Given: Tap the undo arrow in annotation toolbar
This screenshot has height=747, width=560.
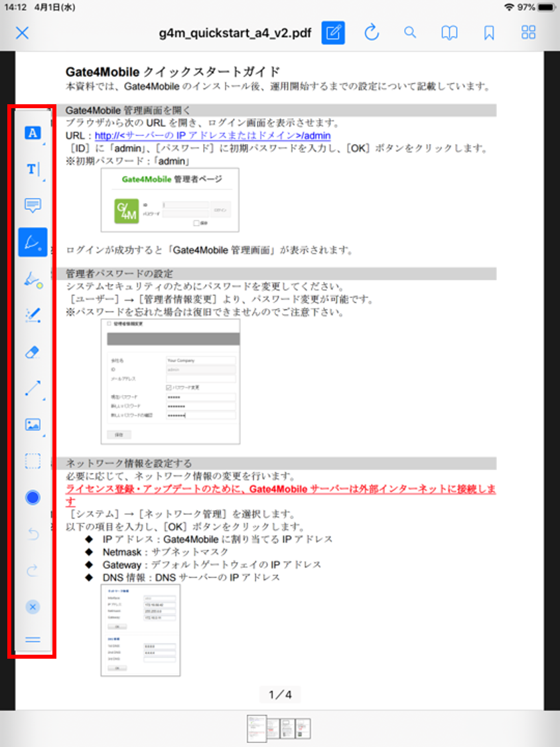Looking at the screenshot, I should pyautogui.click(x=33, y=534).
